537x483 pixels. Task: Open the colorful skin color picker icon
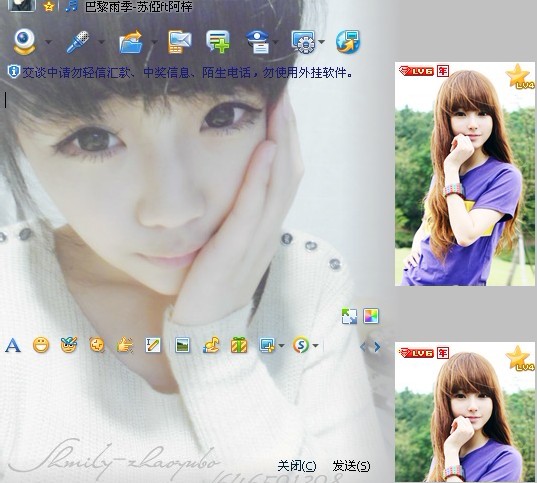(x=371, y=316)
